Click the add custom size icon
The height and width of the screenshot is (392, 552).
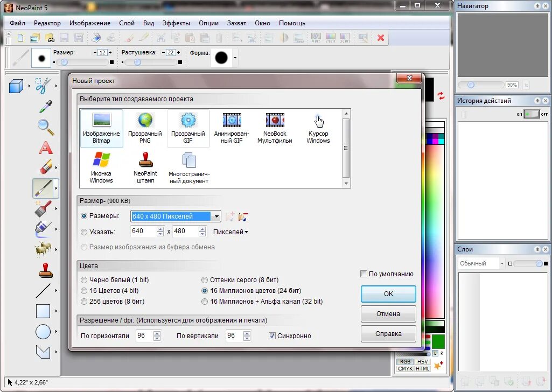[230, 216]
